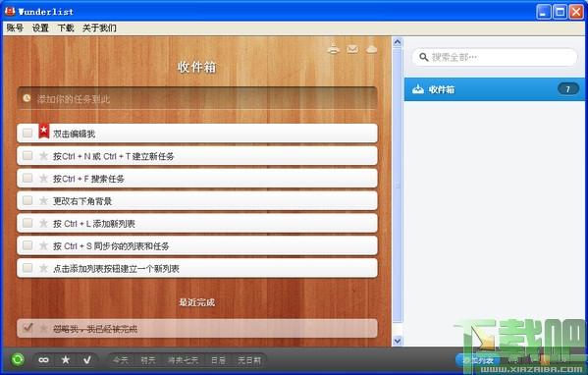Check off the 按Ctrl + F 搜索任务 task

pos(27,178)
